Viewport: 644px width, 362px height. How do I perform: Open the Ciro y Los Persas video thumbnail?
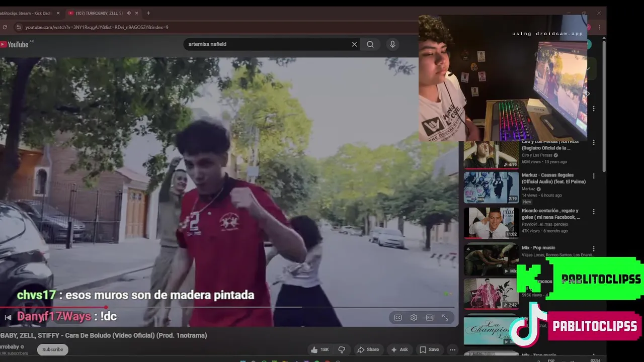[x=491, y=154]
